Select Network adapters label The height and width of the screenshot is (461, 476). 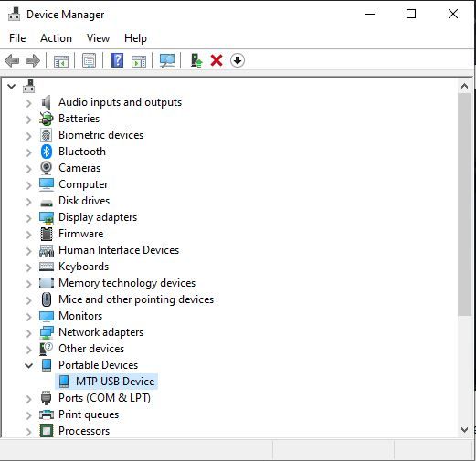point(101,332)
